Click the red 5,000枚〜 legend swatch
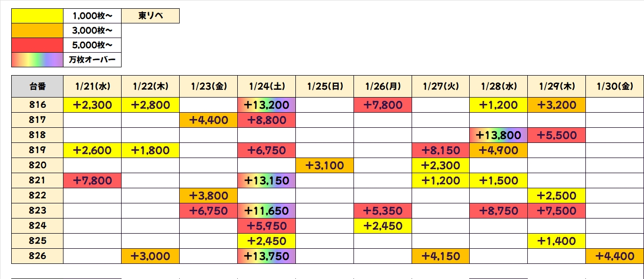Screen dimensions: 644x279 37,45
